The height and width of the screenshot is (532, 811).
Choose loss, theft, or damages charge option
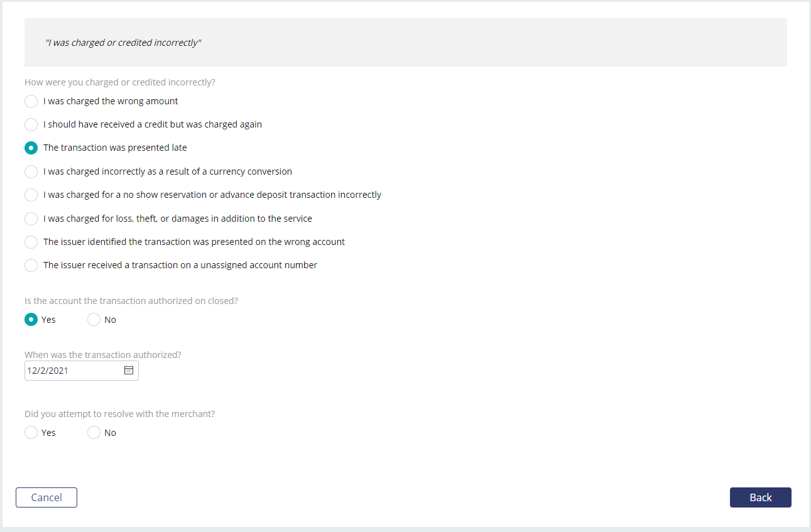tap(31, 219)
